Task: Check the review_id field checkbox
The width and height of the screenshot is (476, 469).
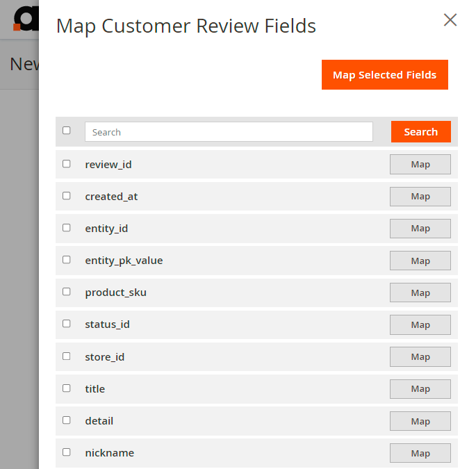Action: pyautogui.click(x=67, y=164)
